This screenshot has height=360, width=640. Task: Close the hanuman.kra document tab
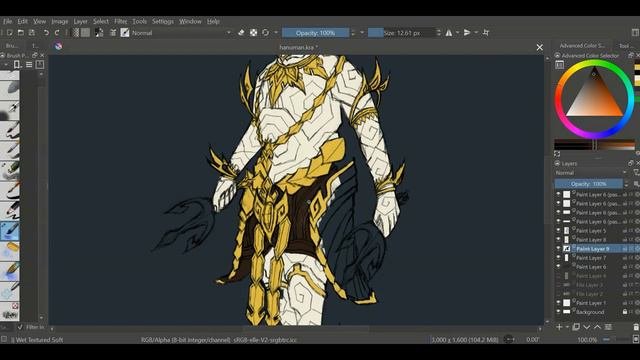point(540,47)
